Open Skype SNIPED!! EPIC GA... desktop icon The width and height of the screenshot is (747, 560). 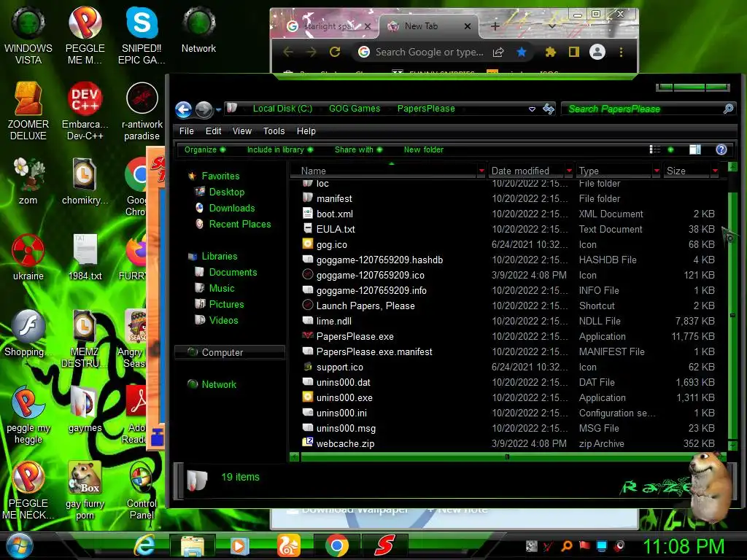point(142,36)
